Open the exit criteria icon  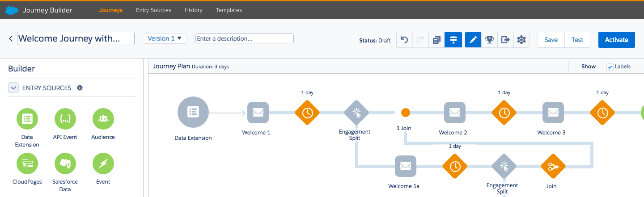click(x=505, y=40)
